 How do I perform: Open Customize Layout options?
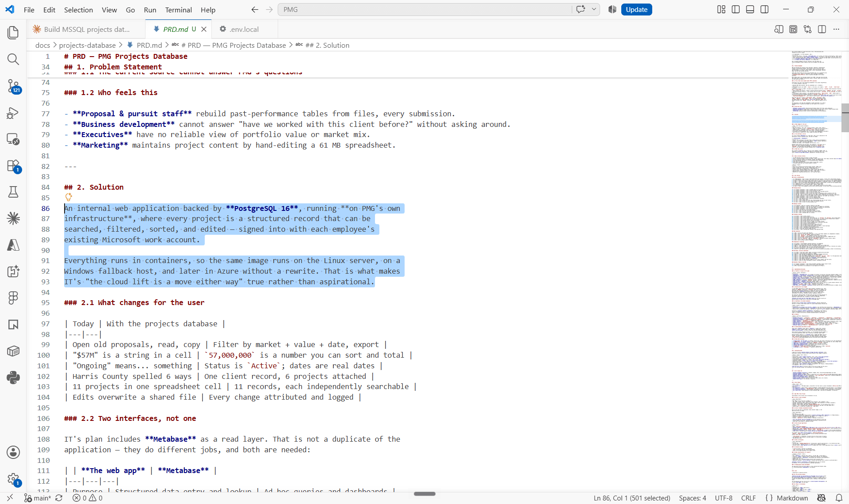pos(721,9)
